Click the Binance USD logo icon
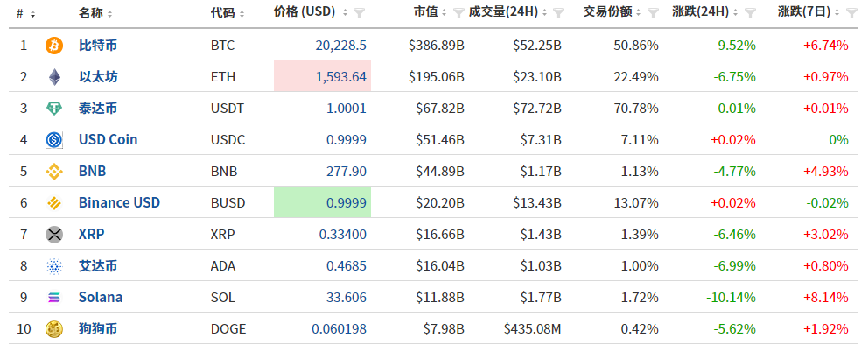 click(x=54, y=203)
